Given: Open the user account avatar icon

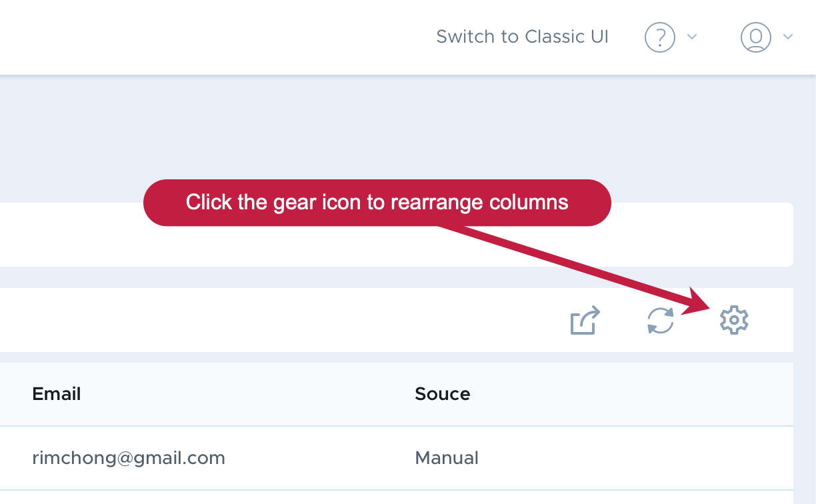Looking at the screenshot, I should tap(756, 37).
